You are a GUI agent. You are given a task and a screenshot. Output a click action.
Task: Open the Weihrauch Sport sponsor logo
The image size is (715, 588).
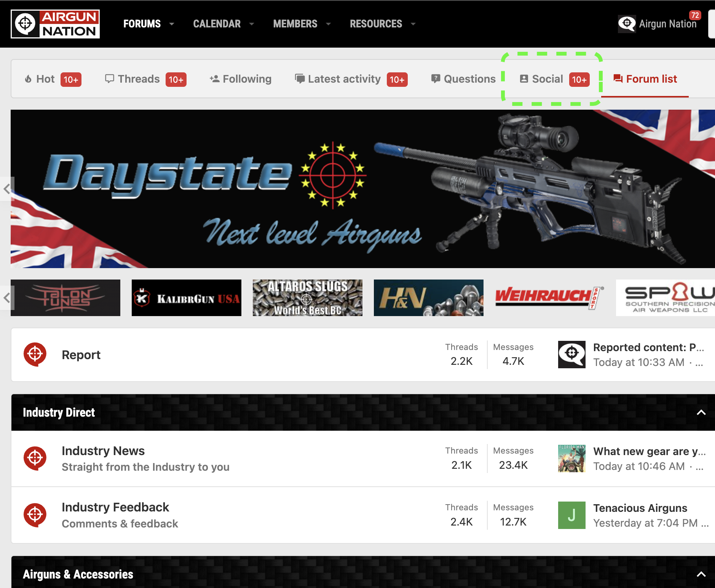550,298
